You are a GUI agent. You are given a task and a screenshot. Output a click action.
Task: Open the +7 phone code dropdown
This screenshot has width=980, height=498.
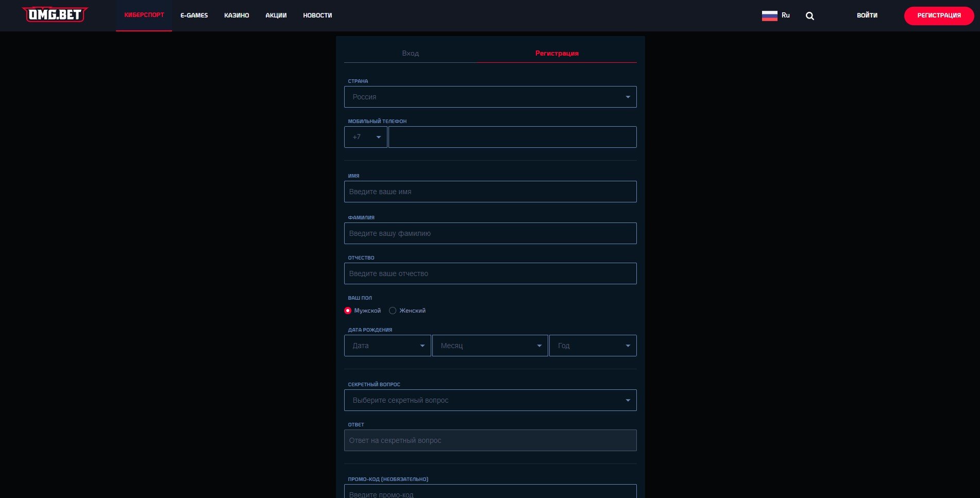[365, 137]
